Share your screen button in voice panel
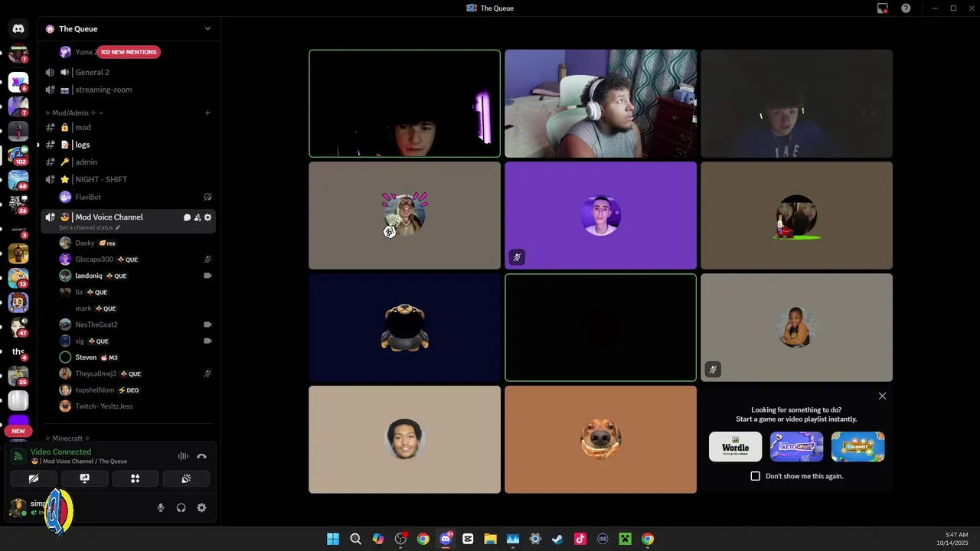The height and width of the screenshot is (551, 980). click(84, 478)
